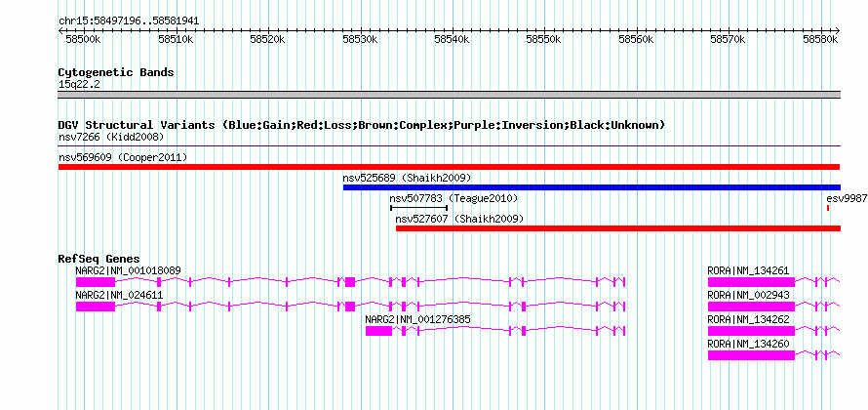Click the nsv525689 (Shaikh2009) variant label
The height and width of the screenshot is (410, 868).
[x=407, y=178]
